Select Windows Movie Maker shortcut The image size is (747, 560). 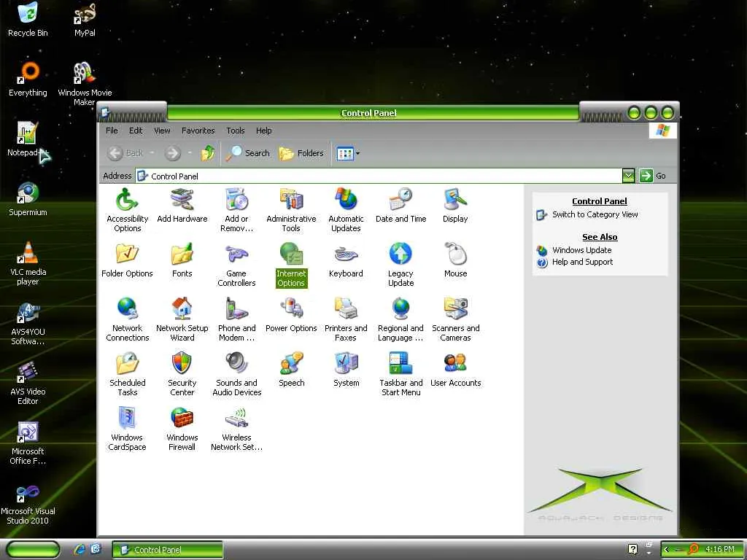[85, 85]
